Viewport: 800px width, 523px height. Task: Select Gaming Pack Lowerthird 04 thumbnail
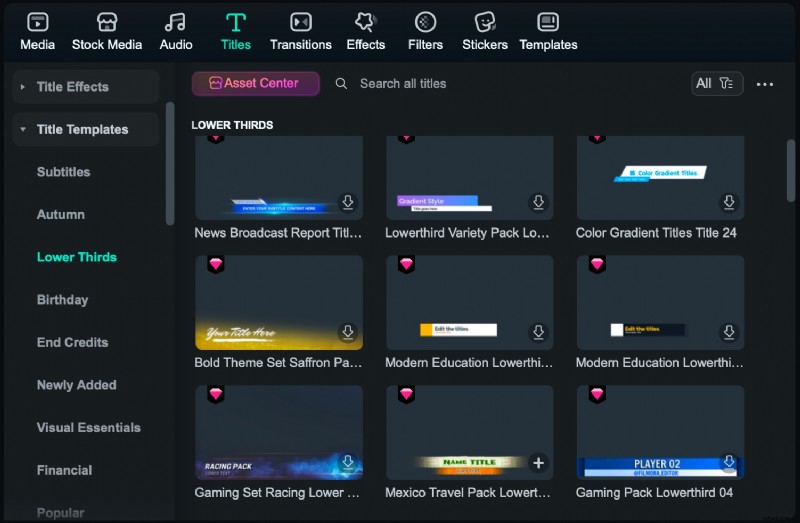pos(660,433)
